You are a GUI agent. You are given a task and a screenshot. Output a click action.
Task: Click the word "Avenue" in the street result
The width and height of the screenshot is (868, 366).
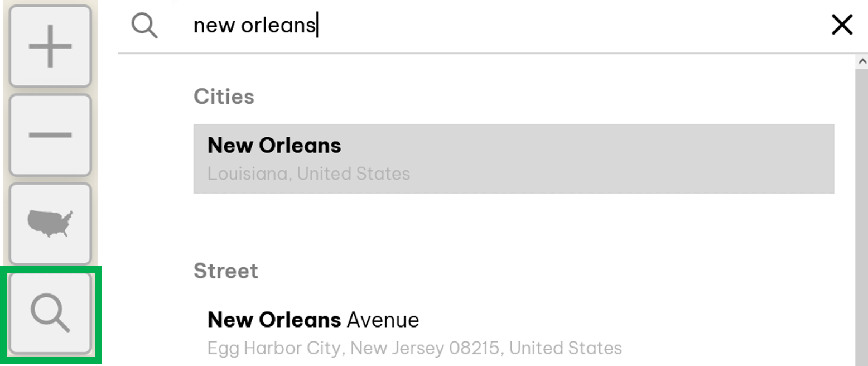tap(383, 320)
